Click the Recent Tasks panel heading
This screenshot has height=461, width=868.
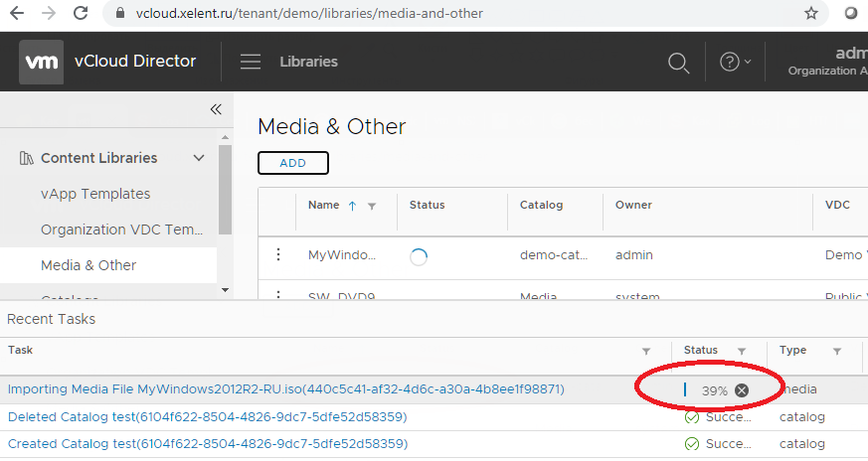click(x=51, y=319)
